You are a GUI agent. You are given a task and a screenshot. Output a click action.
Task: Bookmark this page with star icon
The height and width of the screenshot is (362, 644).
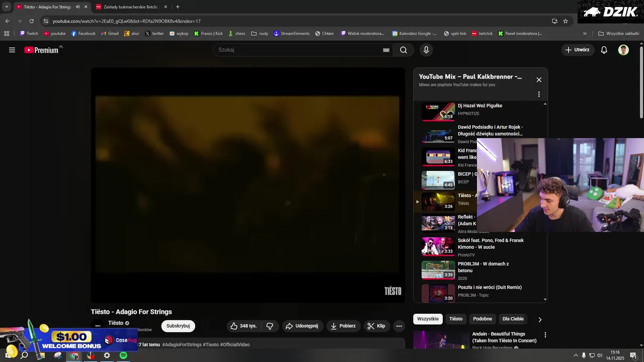(566, 21)
